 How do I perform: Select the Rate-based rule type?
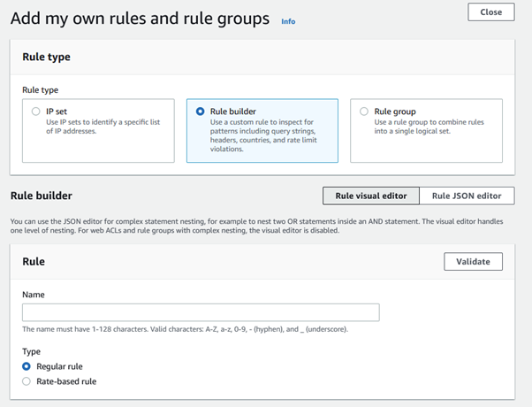[27, 381]
